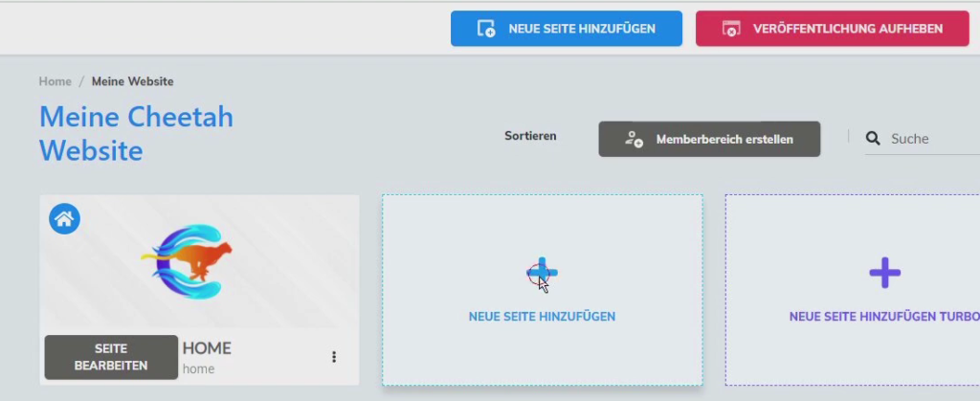
Task: Click the add-member icon in Memberbereich button
Action: click(634, 139)
